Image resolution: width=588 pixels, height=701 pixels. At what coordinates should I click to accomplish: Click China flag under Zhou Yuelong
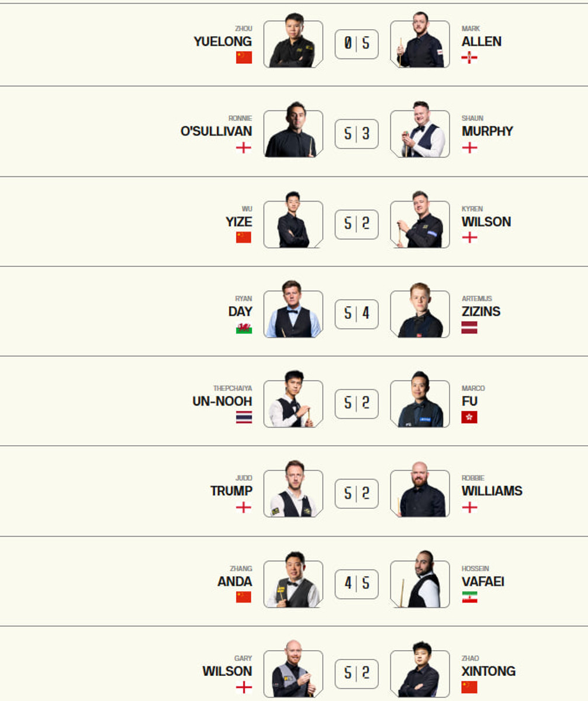pos(244,57)
